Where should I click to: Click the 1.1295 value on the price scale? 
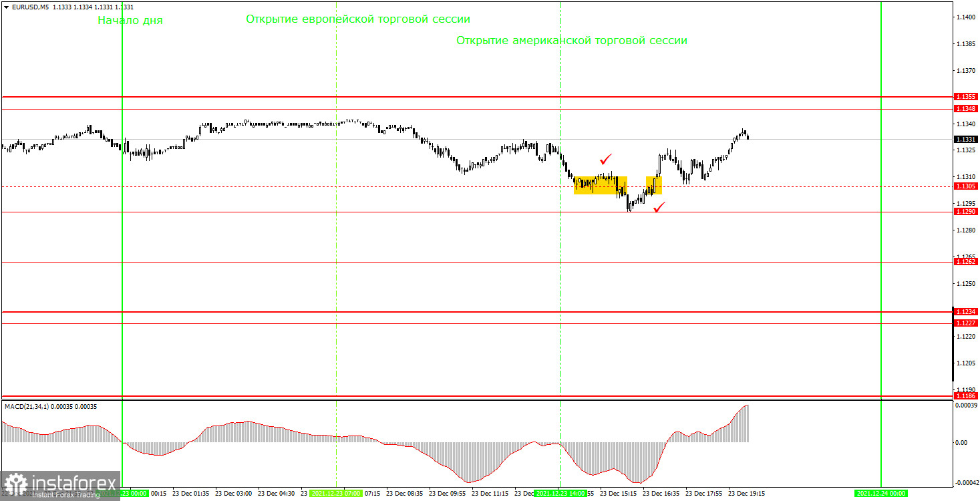(966, 204)
